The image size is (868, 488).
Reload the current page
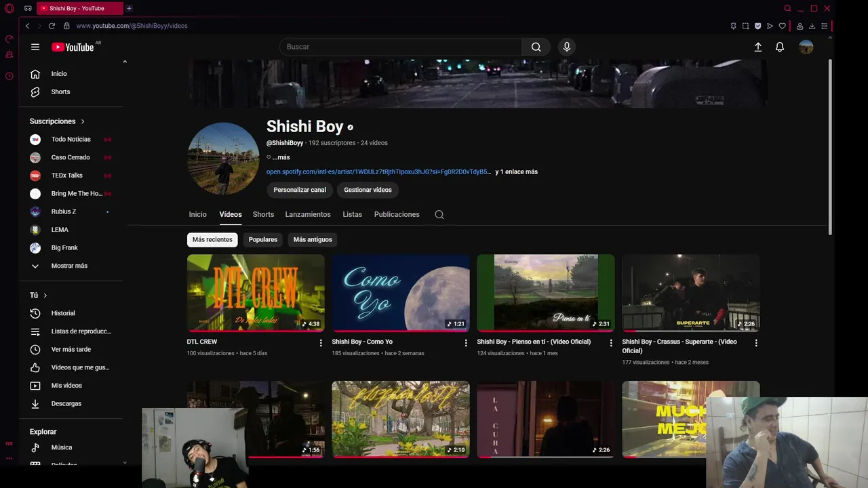tap(52, 26)
